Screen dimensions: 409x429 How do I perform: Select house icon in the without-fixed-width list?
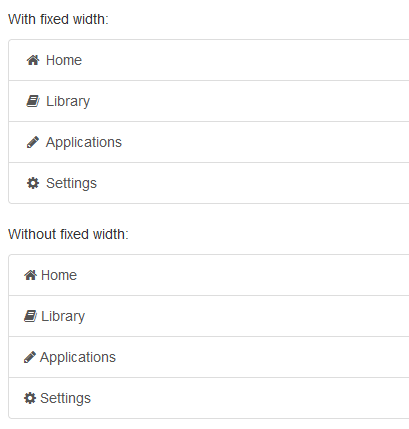click(30, 275)
